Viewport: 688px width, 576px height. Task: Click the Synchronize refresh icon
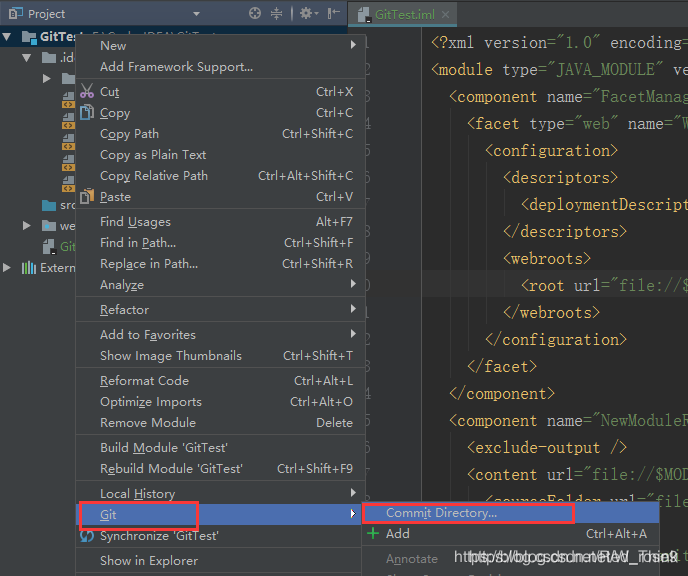(87, 536)
